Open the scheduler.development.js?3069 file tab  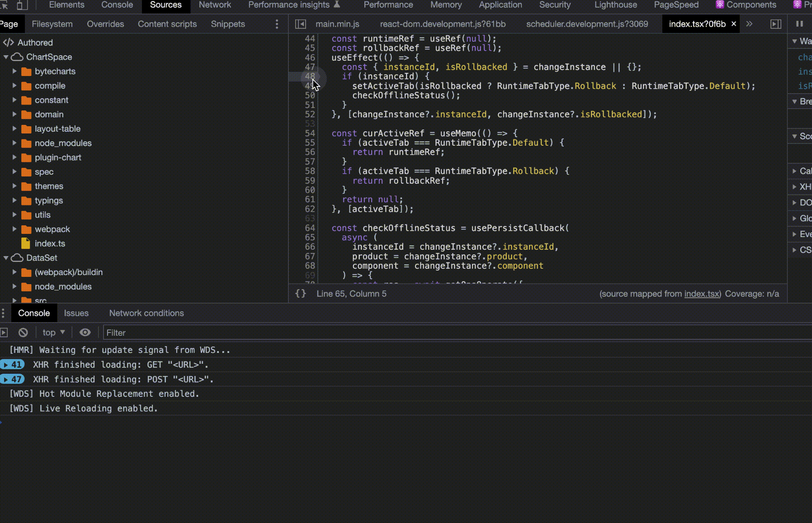click(x=587, y=24)
